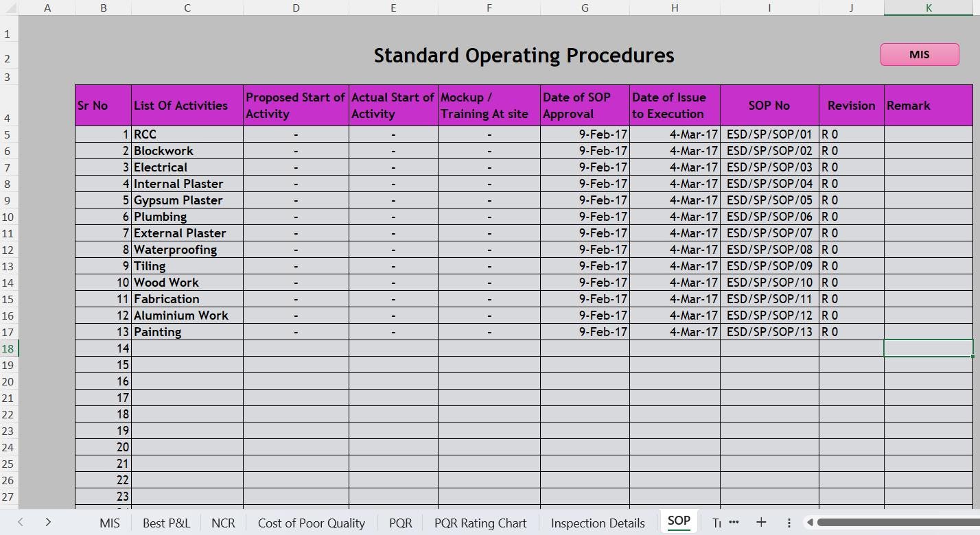
Task: Click the ESD/SP/SOP/13 link cell
Action: [x=769, y=331]
